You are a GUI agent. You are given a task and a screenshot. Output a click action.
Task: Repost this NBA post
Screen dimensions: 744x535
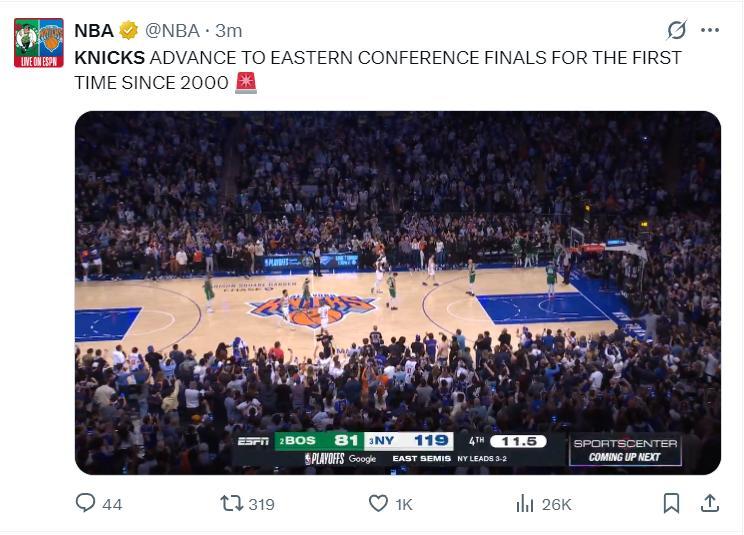point(232,504)
